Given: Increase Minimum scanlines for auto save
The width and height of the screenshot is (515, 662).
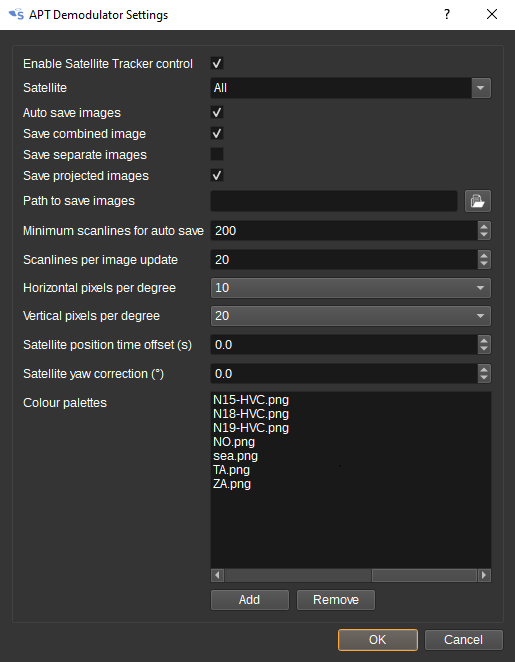Looking at the screenshot, I should 484,226.
